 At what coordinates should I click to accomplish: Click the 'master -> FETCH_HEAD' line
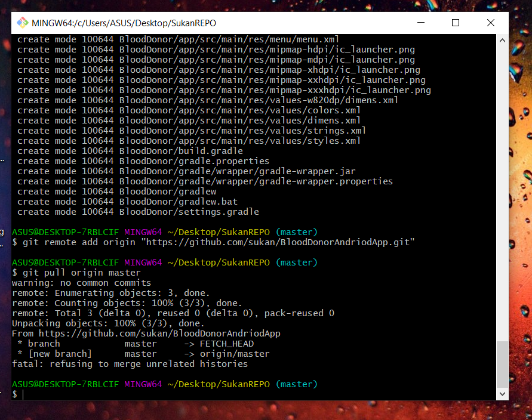click(136, 344)
